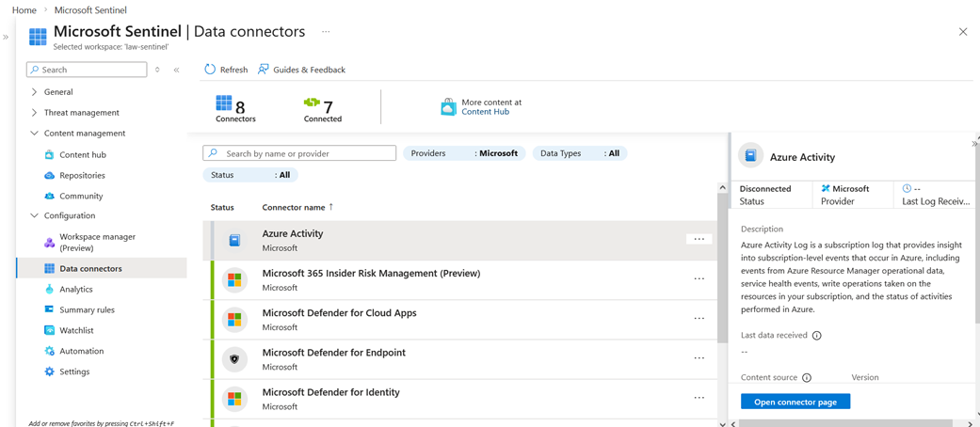Select the Microsoft Defender for Identity row

pyautogui.click(x=460, y=399)
